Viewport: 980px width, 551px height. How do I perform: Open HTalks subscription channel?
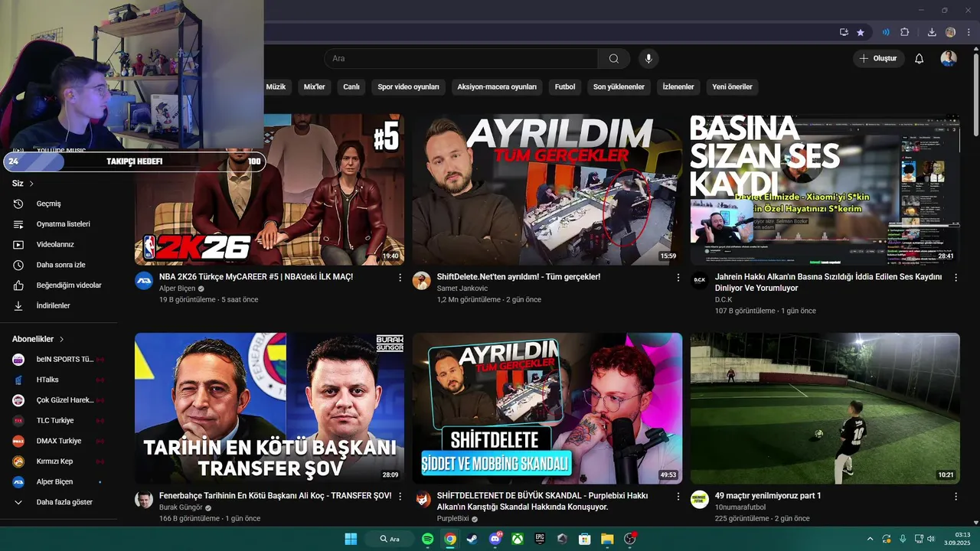(x=60, y=380)
